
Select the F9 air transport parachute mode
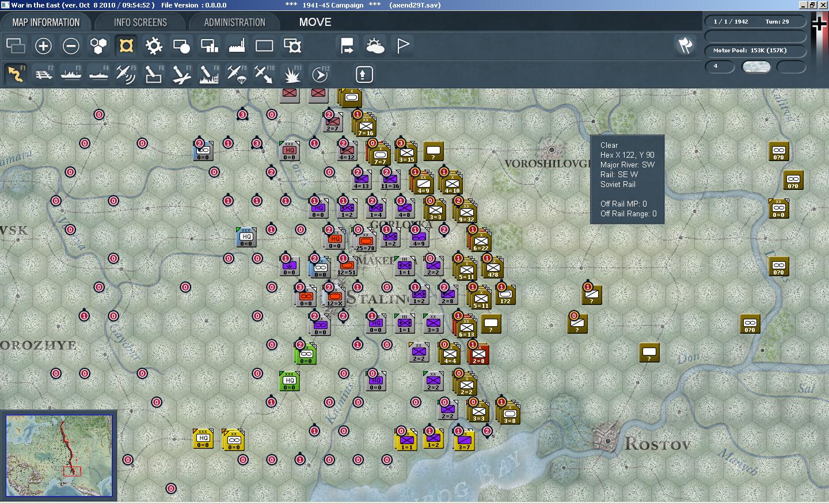pos(237,74)
